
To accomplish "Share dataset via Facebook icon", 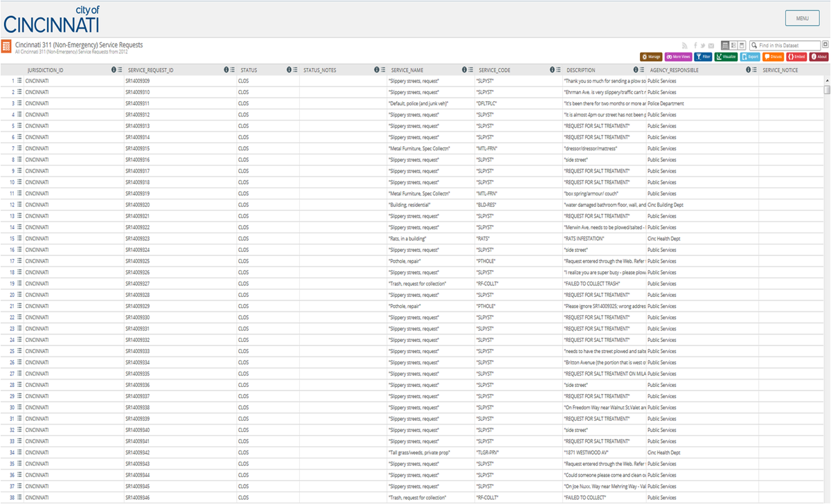I will (x=695, y=46).
